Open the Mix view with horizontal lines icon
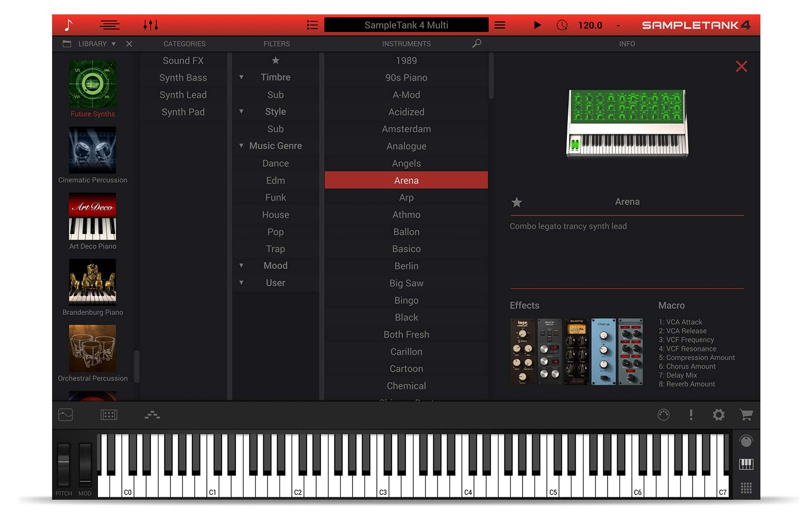 pyautogui.click(x=109, y=25)
